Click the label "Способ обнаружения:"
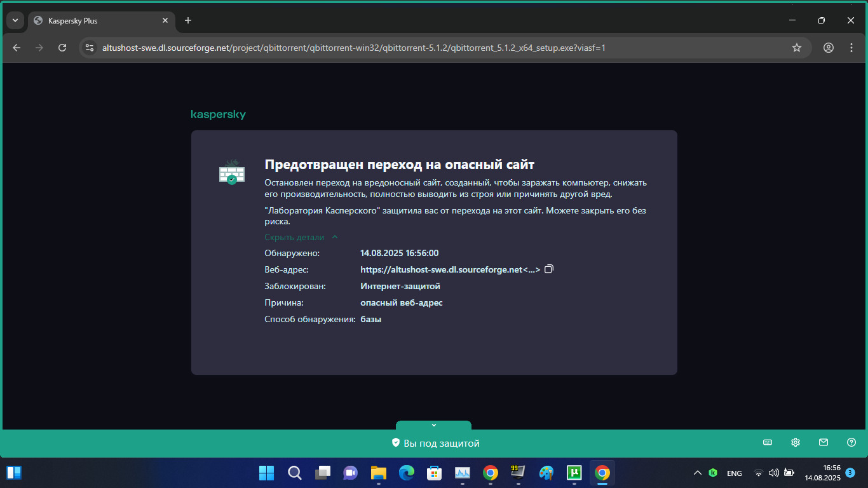Image resolution: width=868 pixels, height=488 pixels. click(310, 319)
